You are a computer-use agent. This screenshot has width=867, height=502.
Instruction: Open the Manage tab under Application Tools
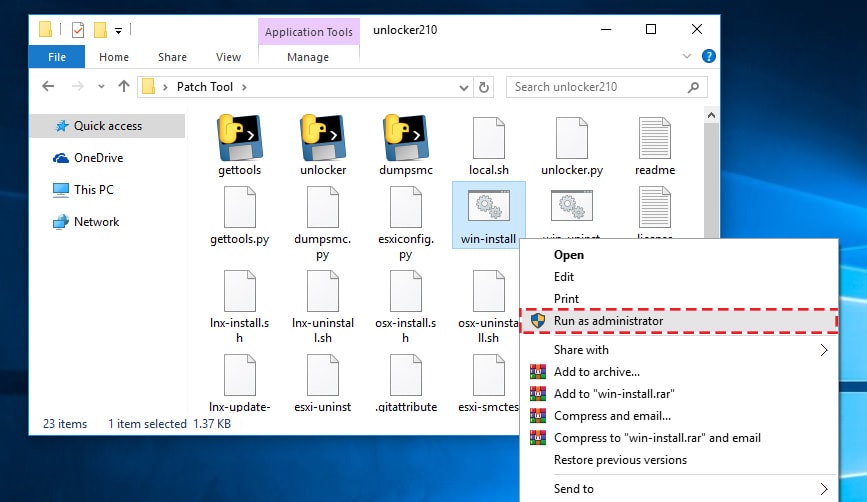point(308,57)
